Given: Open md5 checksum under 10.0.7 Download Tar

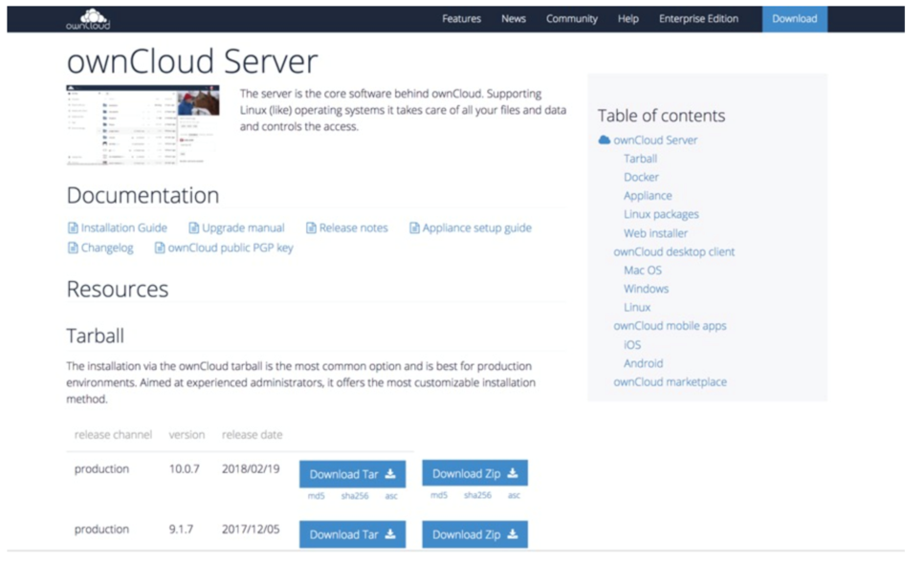Looking at the screenshot, I should 316,496.
